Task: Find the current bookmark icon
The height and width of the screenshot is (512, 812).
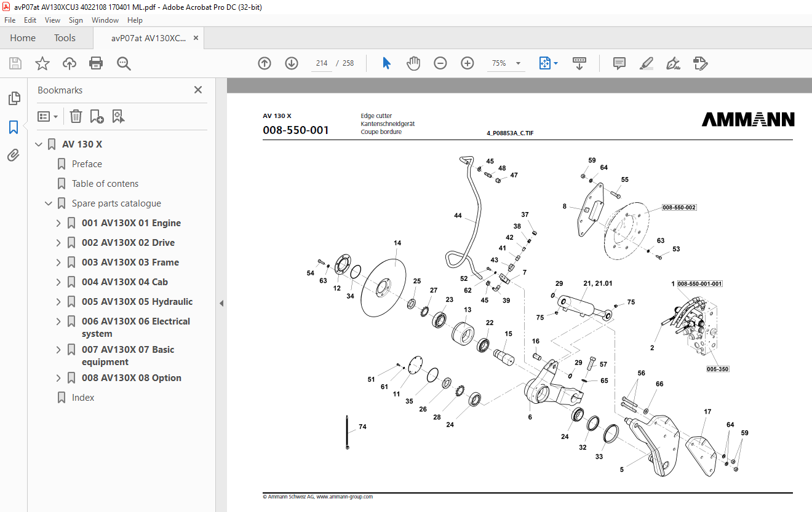Action: point(118,116)
